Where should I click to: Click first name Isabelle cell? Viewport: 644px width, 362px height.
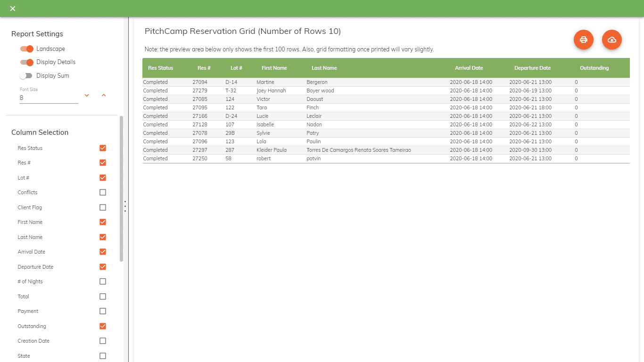(265, 124)
